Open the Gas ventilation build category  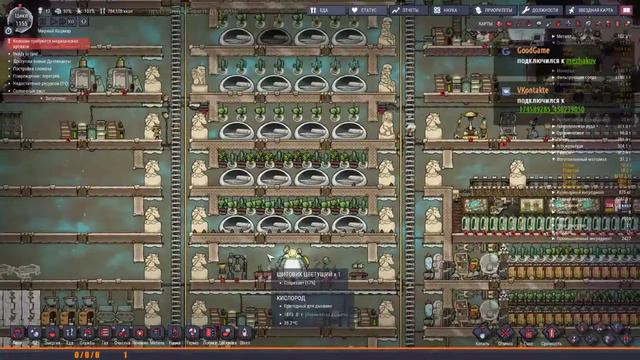pyautogui.click(x=104, y=334)
